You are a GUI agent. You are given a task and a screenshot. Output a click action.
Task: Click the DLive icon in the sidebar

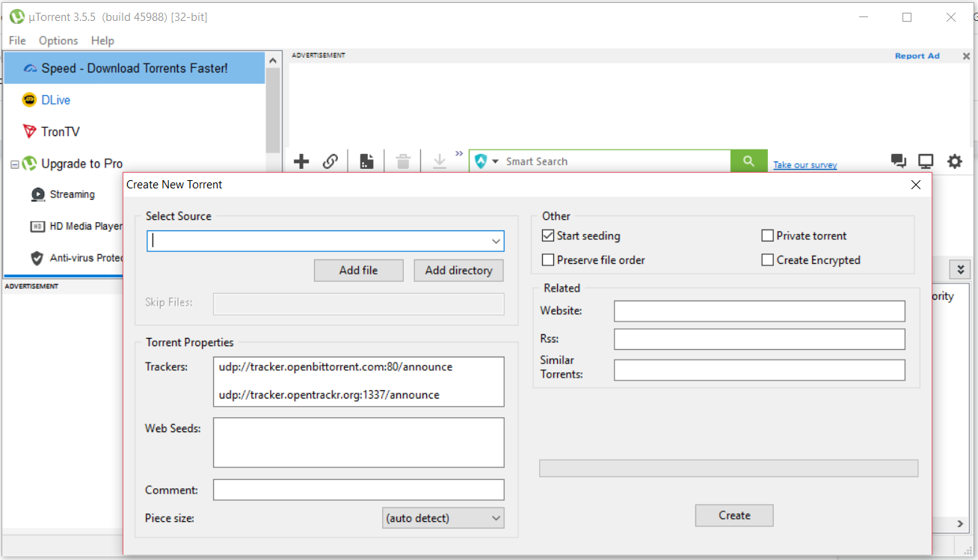[x=29, y=100]
